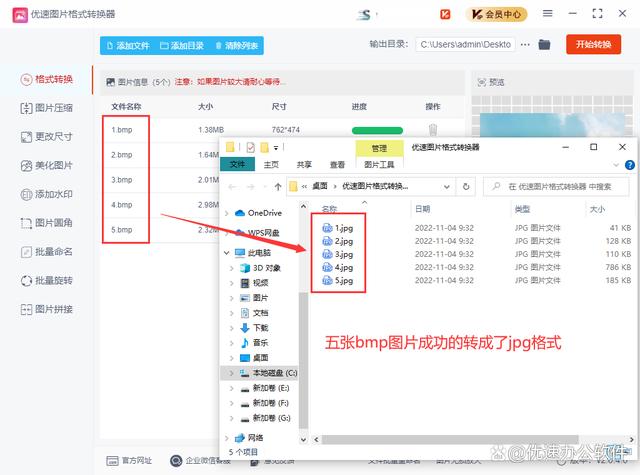
Task: Open the 图片圆角 tool
Action: click(x=47, y=223)
